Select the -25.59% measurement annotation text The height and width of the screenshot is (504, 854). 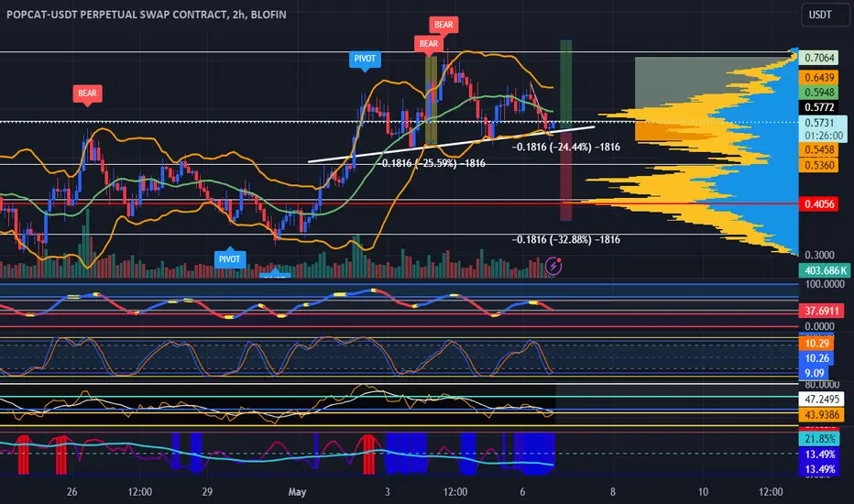[432, 163]
